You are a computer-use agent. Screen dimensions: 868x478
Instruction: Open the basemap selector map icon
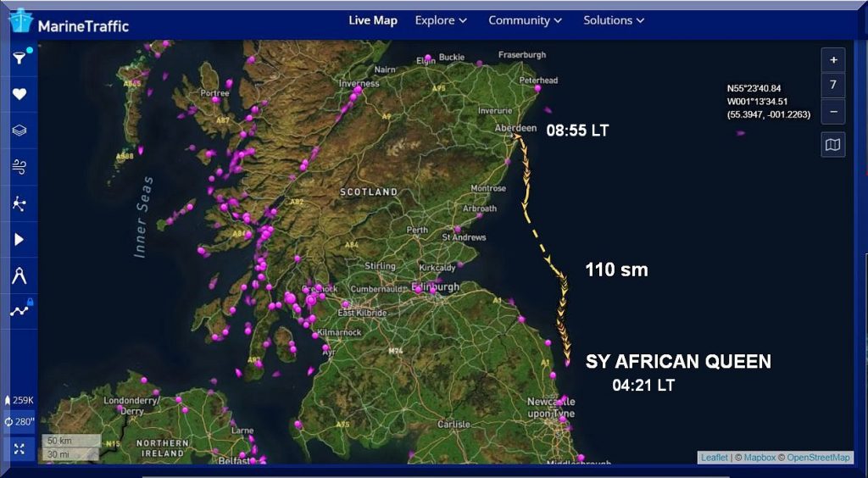pos(833,145)
